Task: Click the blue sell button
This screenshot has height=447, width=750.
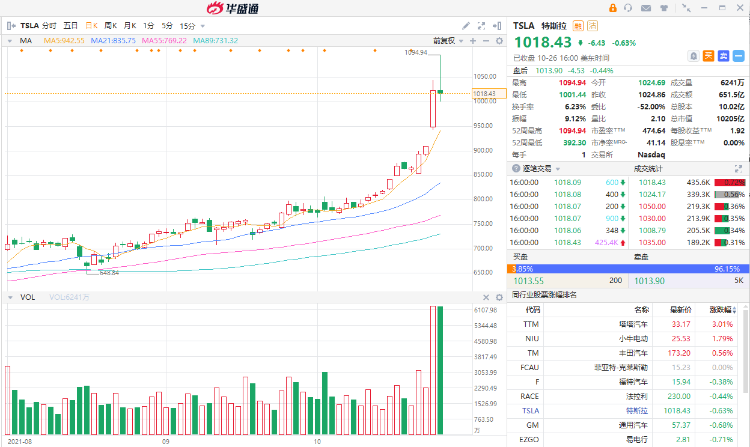Action: [x=724, y=56]
